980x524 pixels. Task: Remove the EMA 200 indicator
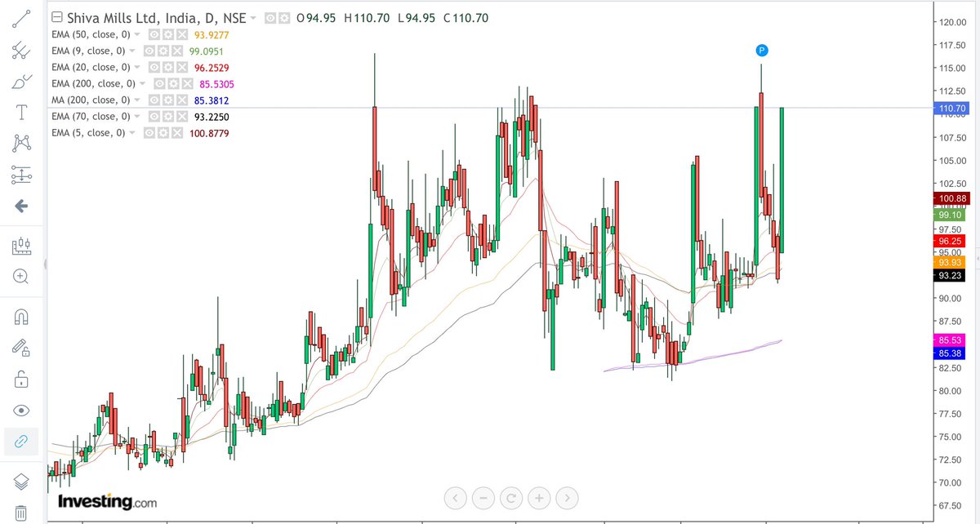tap(187, 83)
